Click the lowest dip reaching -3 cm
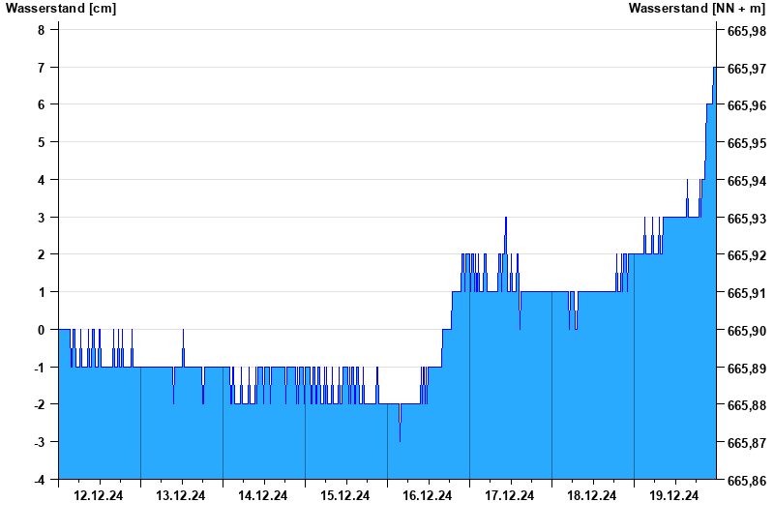This screenshot has height=532, width=774. coord(400,437)
